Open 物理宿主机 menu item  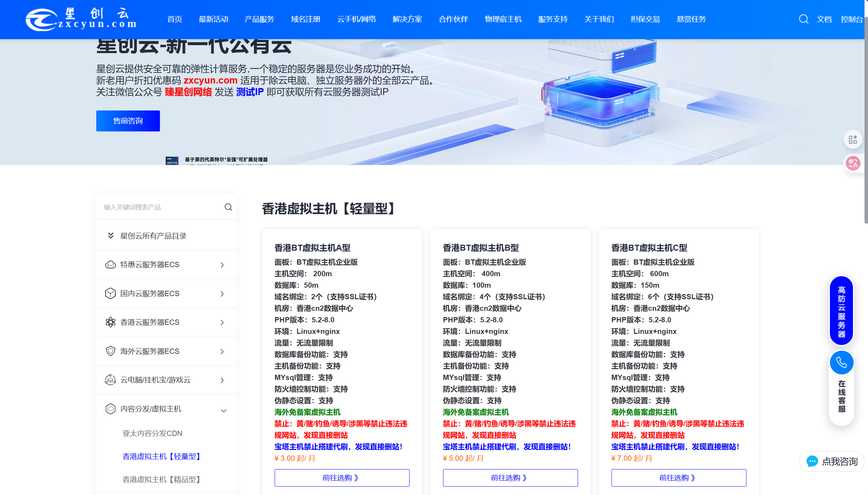[503, 19]
